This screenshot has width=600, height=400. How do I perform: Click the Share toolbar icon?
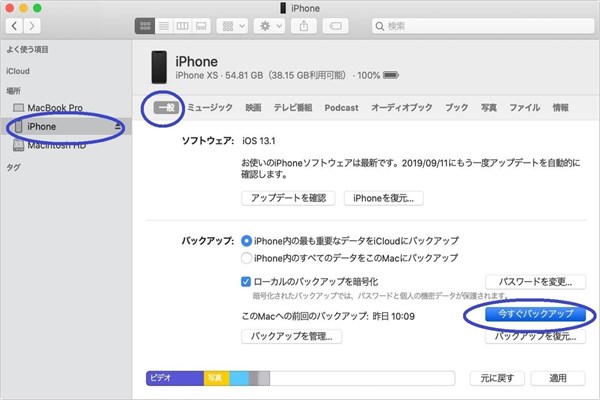(x=304, y=26)
